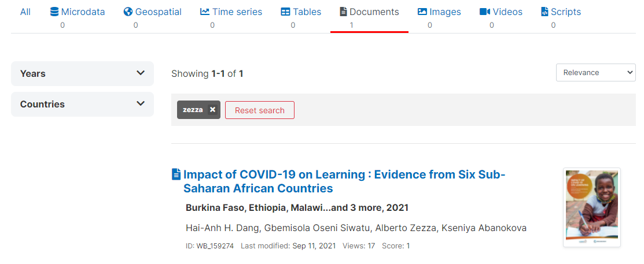644x264 pixels.
Task: Click the Images picture icon
Action: tap(422, 12)
